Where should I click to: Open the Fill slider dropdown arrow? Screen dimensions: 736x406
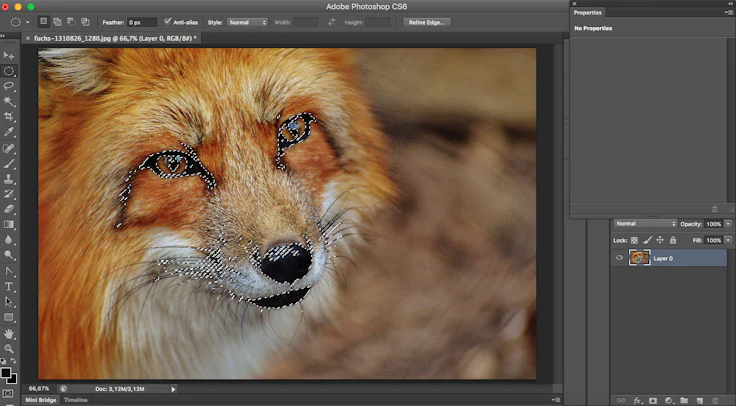tap(728, 240)
